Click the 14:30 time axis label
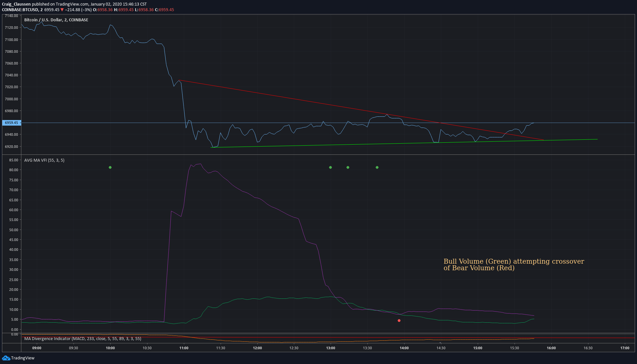Screen dimensions: 637x364 point(441,348)
